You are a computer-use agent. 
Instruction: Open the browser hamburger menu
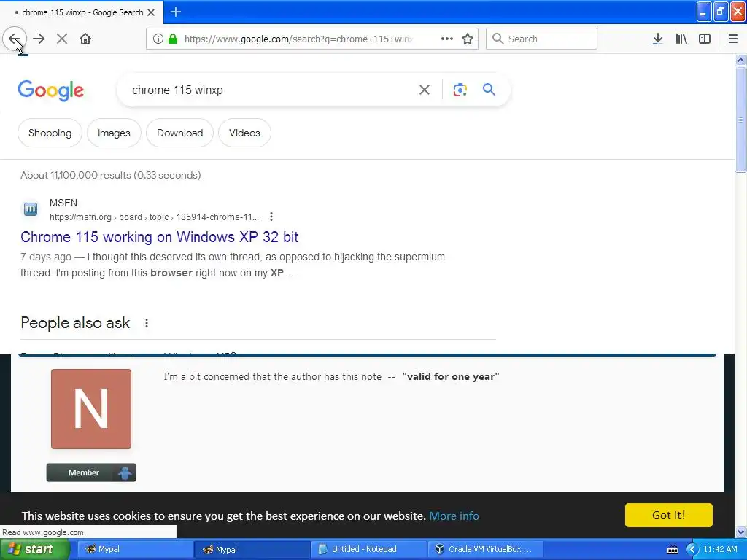click(733, 39)
